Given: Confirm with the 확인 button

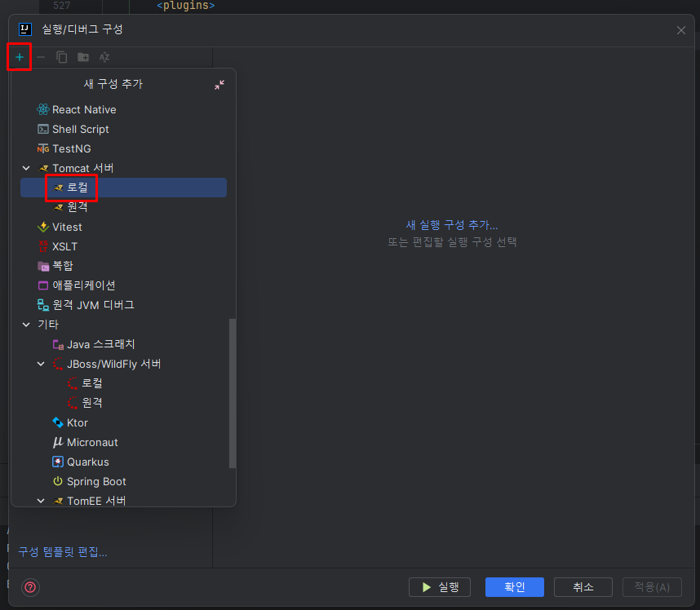Looking at the screenshot, I should click(514, 587).
